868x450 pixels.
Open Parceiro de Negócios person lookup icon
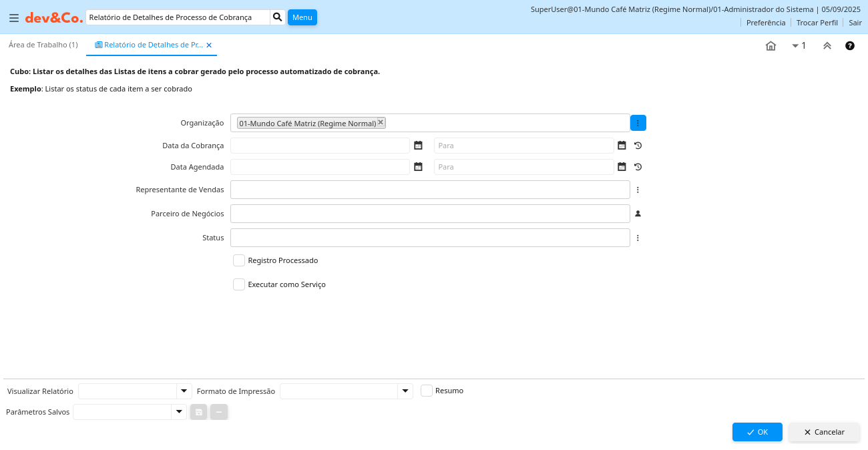[638, 214]
